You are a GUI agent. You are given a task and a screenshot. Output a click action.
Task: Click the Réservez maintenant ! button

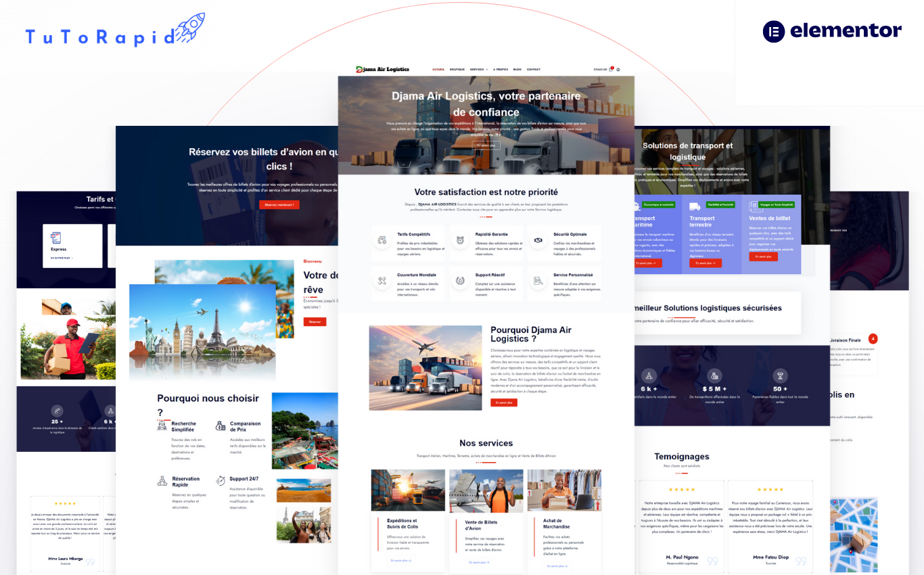tap(279, 204)
